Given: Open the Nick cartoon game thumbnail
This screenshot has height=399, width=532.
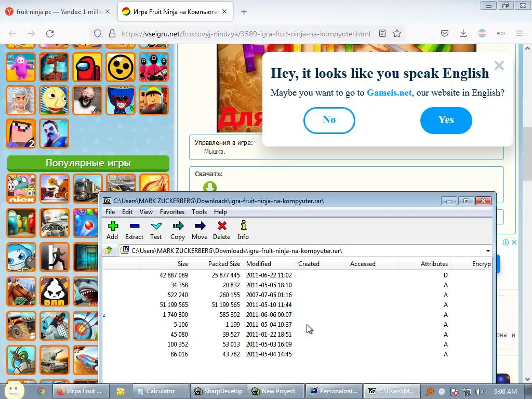Looking at the screenshot, I should [x=21, y=189].
